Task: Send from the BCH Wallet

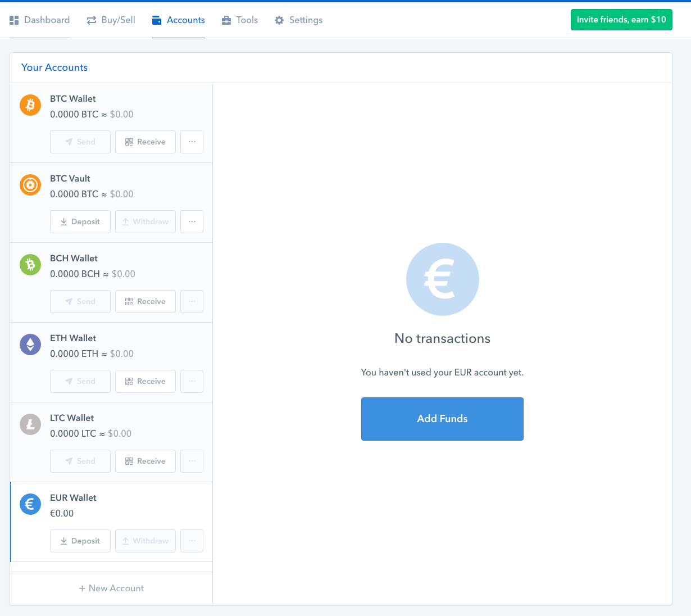Action: tap(80, 302)
